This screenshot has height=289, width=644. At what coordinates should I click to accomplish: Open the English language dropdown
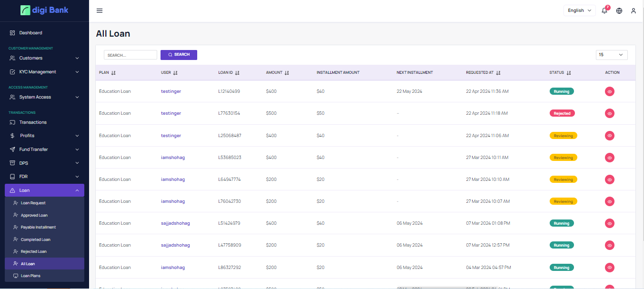pos(579,10)
